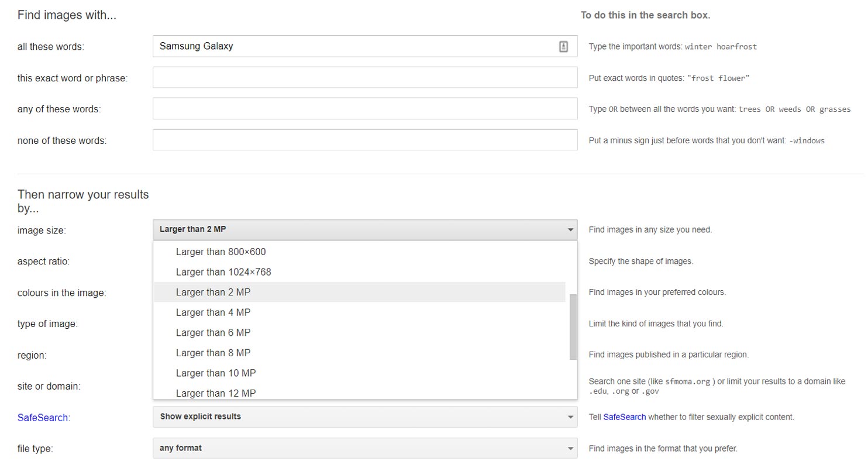Click the icon inside the Samsung Galaxy field

point(563,46)
